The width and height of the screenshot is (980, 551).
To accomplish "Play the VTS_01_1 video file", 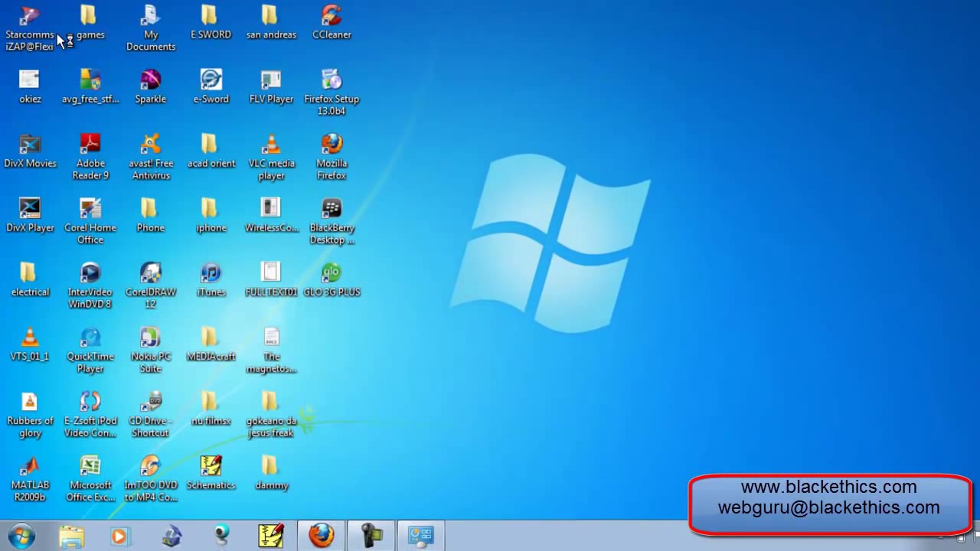I will click(30, 344).
